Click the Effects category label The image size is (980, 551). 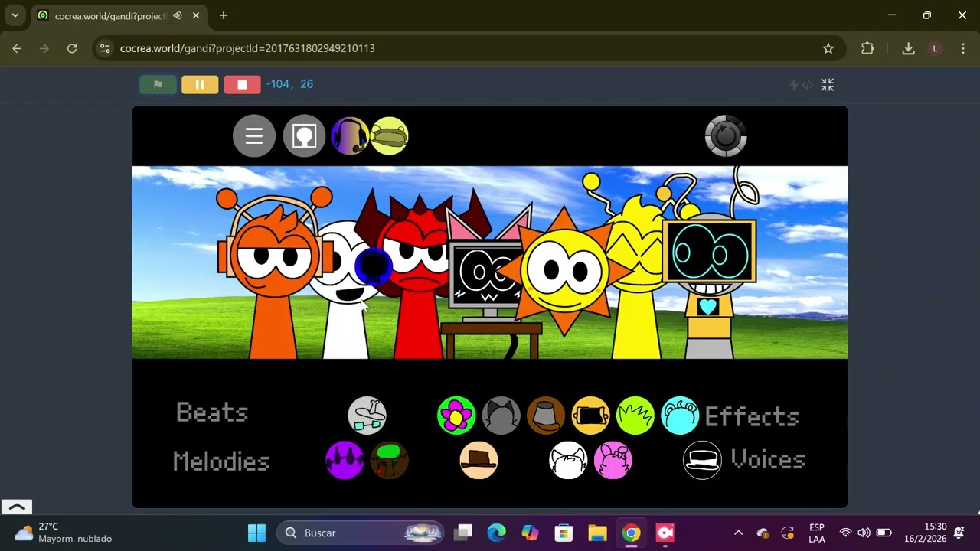(x=752, y=417)
